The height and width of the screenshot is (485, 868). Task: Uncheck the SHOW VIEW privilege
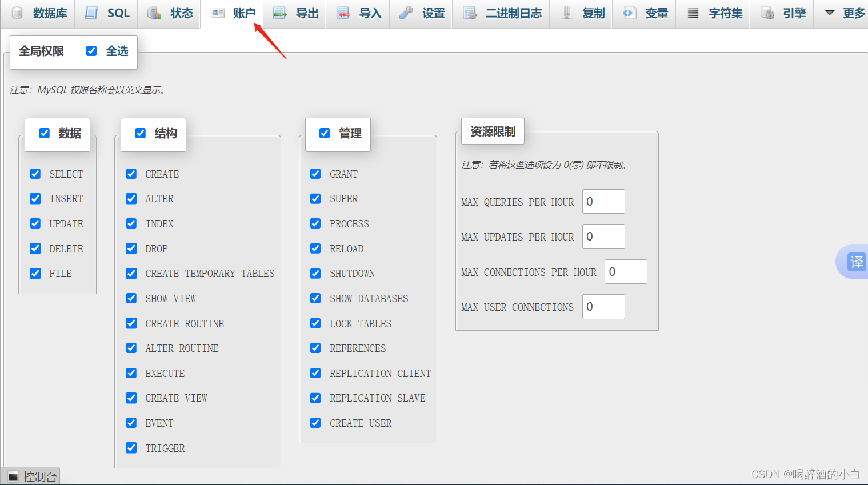(131, 298)
